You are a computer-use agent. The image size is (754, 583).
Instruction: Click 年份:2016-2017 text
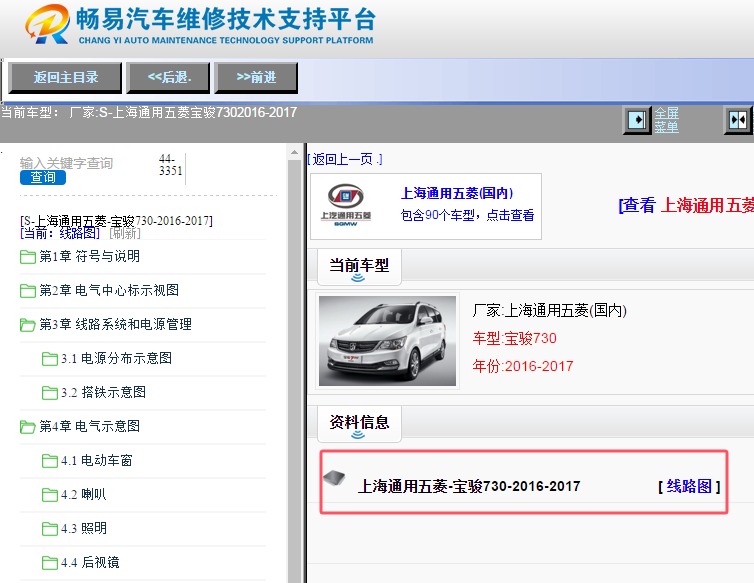click(523, 366)
